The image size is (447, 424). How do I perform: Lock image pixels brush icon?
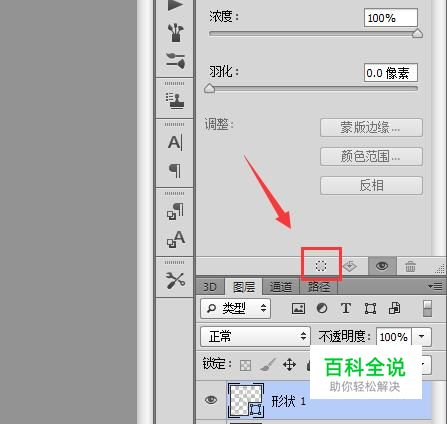tap(268, 365)
